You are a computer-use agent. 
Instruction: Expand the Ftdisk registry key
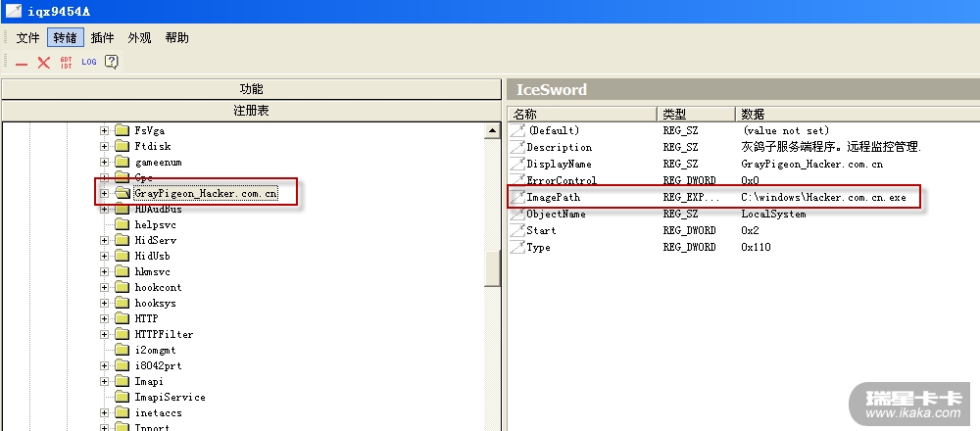coord(105,146)
